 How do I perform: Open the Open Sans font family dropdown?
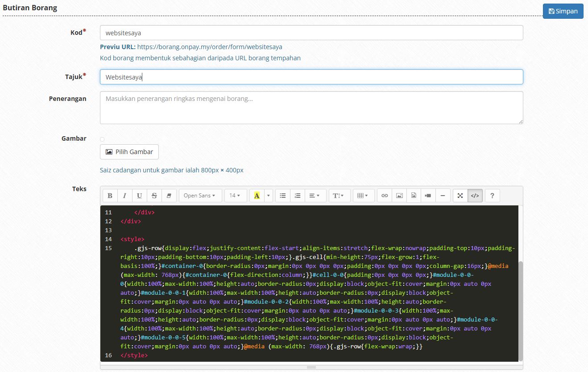(x=200, y=195)
